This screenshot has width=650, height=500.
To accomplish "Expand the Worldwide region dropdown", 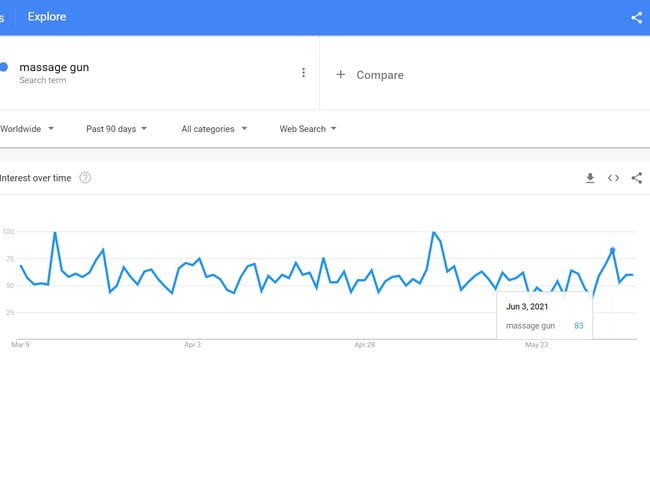I will click(27, 129).
